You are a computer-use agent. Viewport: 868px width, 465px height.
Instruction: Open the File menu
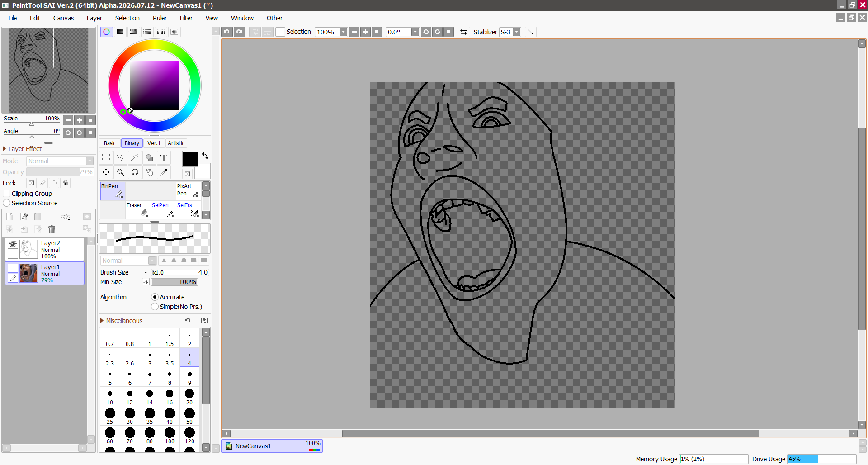(x=13, y=18)
